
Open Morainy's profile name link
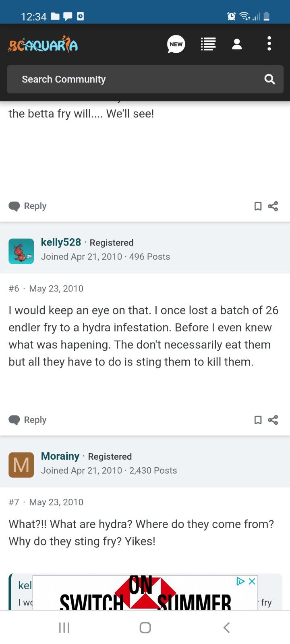[x=60, y=456]
